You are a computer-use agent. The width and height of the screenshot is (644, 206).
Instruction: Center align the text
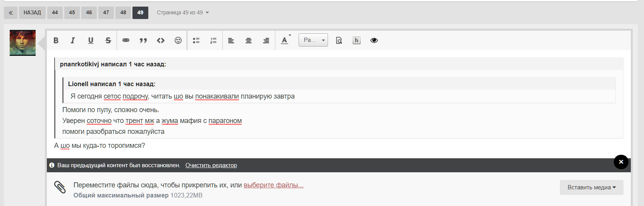tap(249, 40)
